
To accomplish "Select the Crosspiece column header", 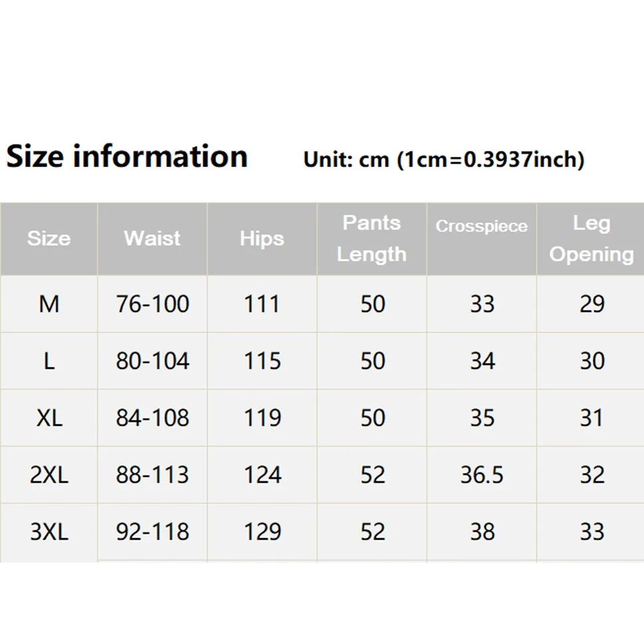I will point(481,226).
